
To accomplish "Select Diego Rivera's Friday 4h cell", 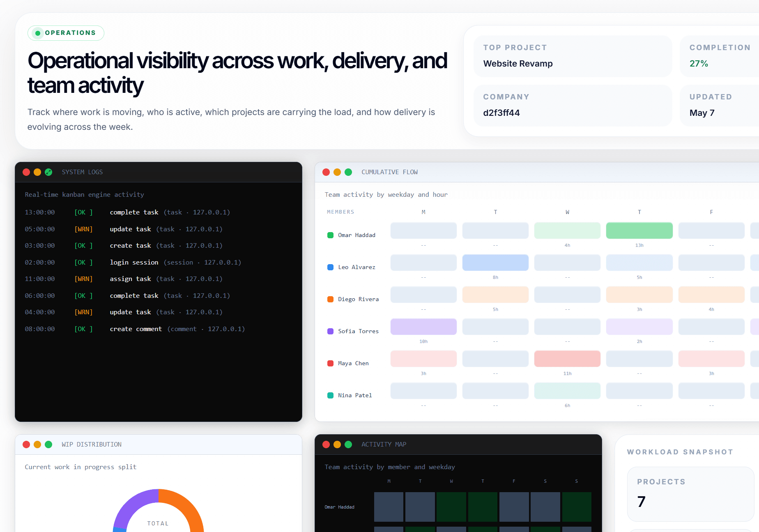I will (711, 295).
